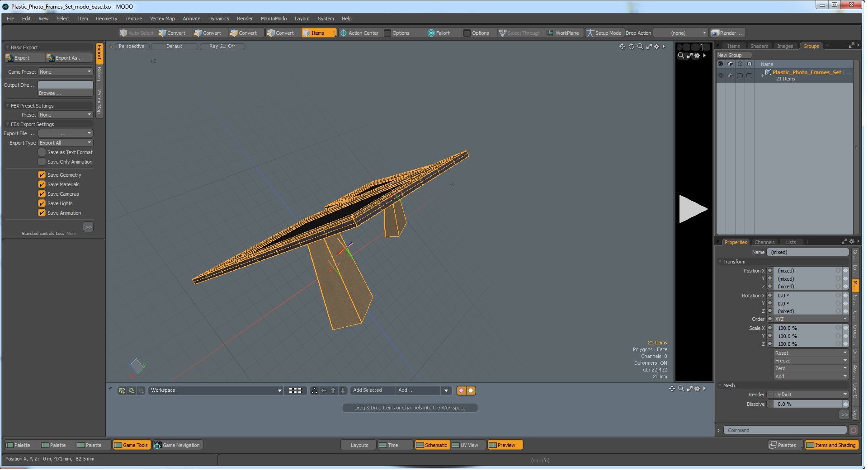This screenshot has height=470, width=868.
Task: Maximize the Properties panel with arrows icon
Action: coord(844,242)
